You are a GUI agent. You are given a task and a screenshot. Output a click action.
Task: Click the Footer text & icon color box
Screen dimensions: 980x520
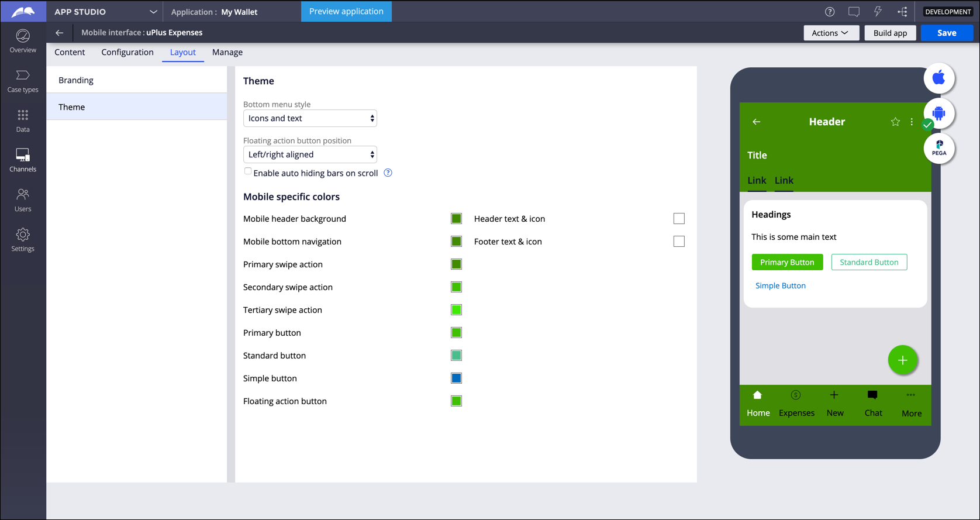pos(678,242)
